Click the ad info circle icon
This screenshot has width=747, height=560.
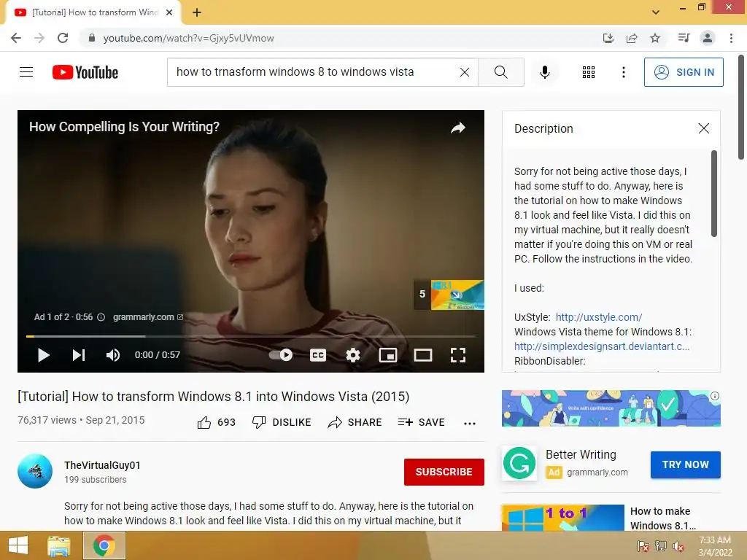tap(101, 317)
